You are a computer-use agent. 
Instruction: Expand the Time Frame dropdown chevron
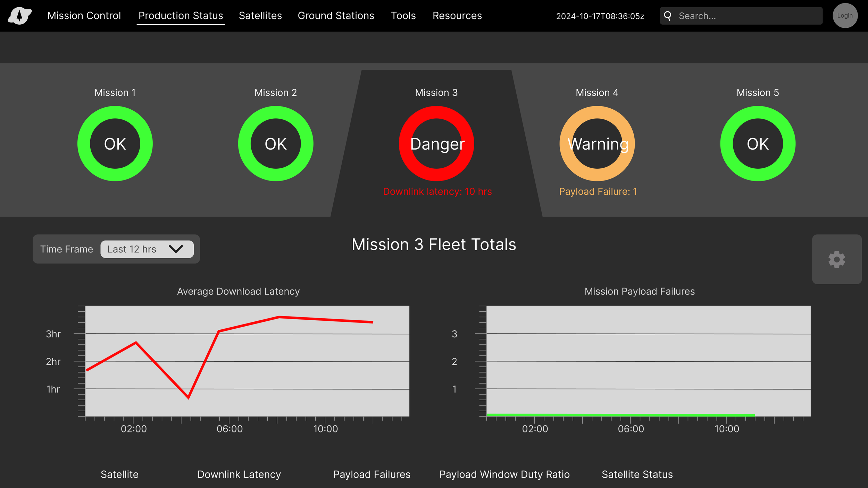click(176, 249)
